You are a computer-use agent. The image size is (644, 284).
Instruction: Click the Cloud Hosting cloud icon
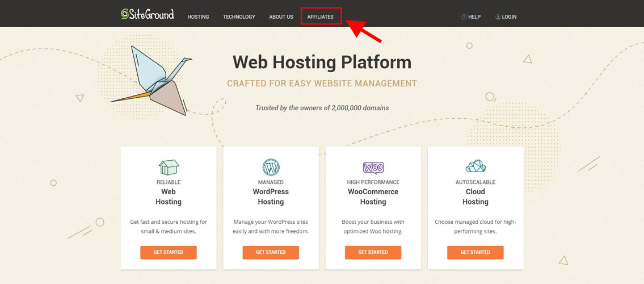pos(475,166)
